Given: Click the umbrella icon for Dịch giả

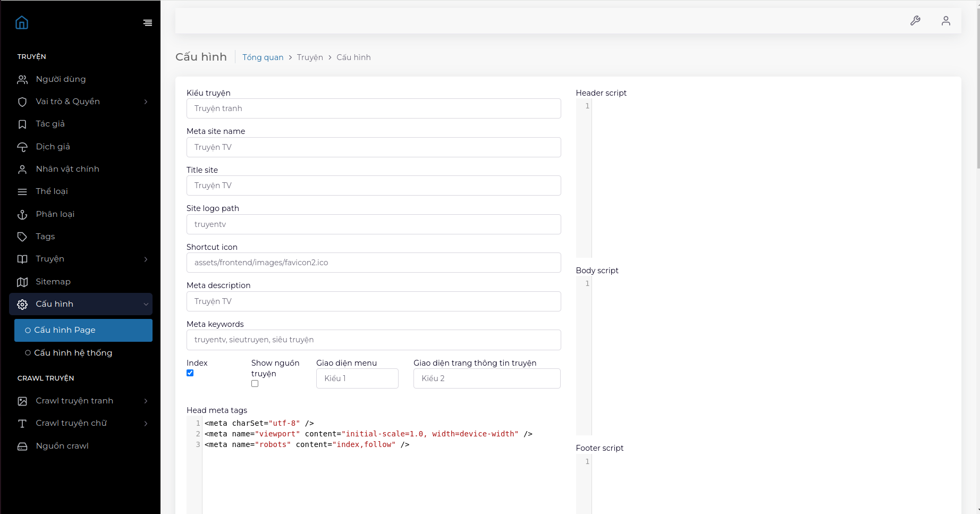Looking at the screenshot, I should [x=22, y=147].
